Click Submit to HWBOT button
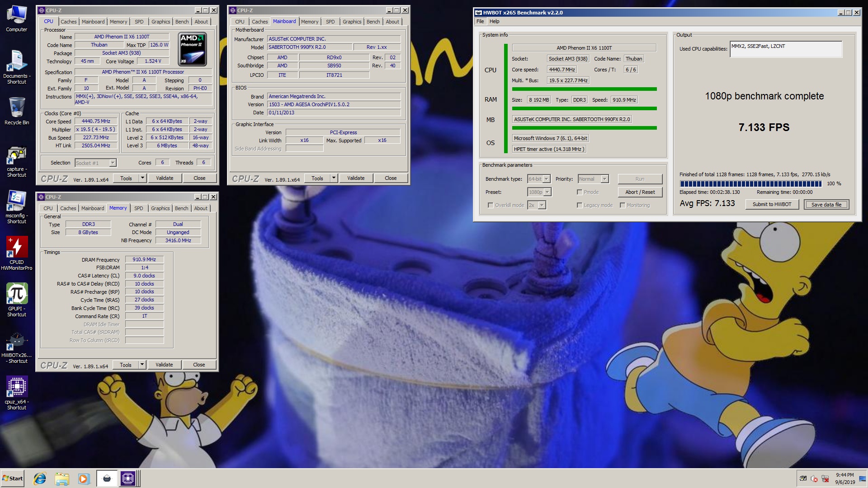Image resolution: width=868 pixels, height=488 pixels. tap(772, 204)
